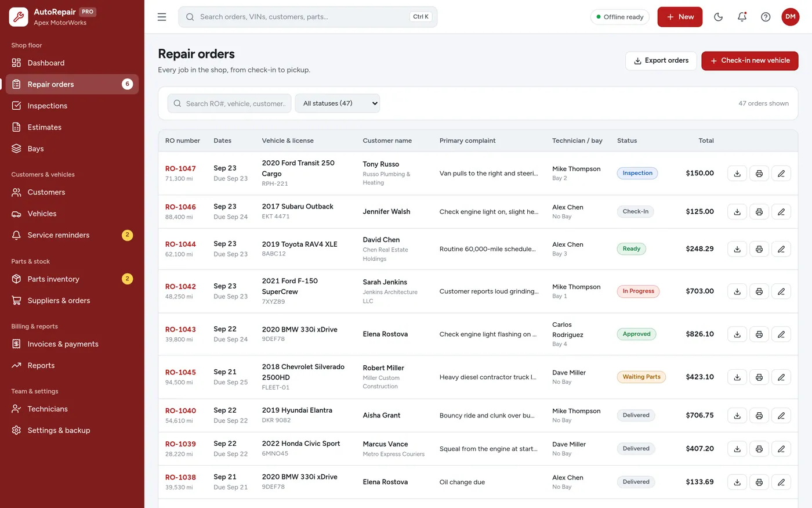Click Check-in new vehicle
This screenshot has height=508, width=812.
[749, 60]
